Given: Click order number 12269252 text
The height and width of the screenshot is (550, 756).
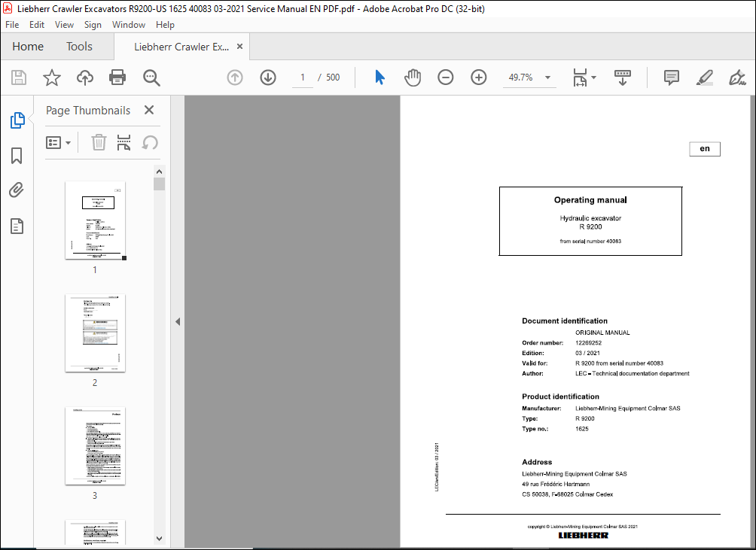Looking at the screenshot, I should pos(588,343).
